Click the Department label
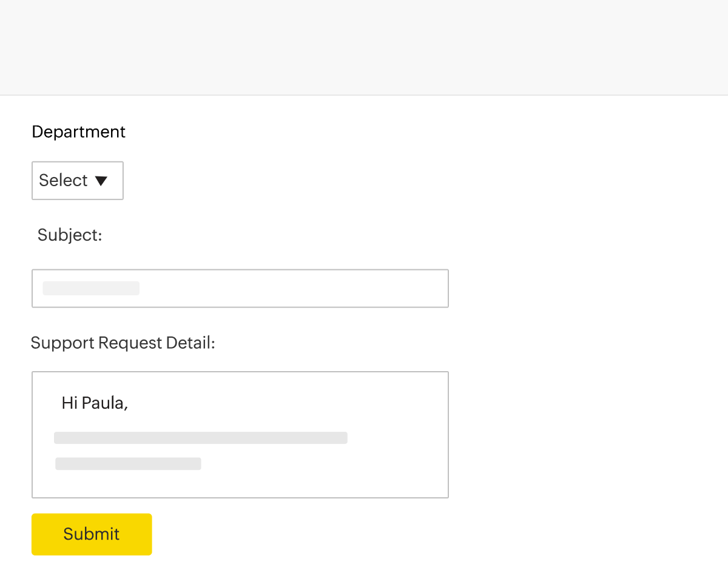Viewport: 728px width, 570px height. point(78,132)
